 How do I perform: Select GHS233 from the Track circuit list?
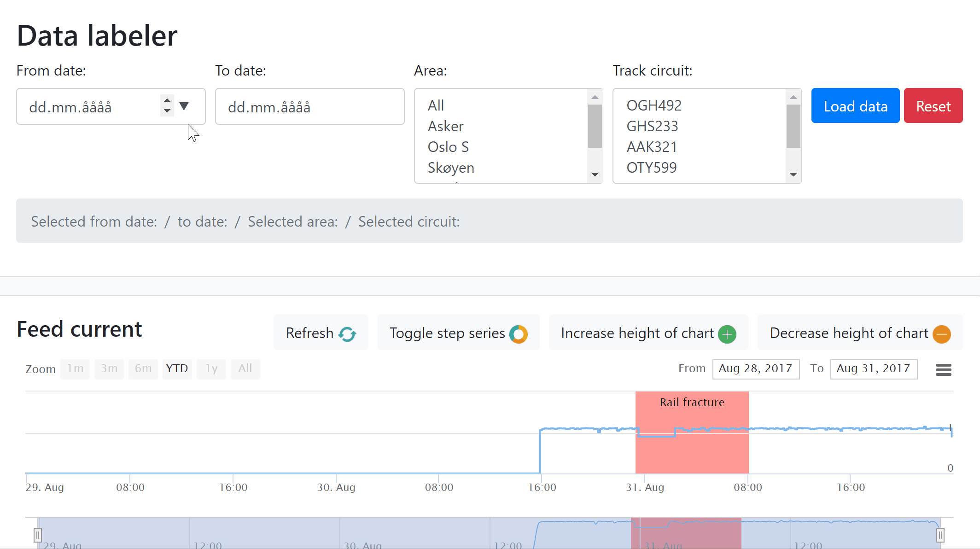652,126
